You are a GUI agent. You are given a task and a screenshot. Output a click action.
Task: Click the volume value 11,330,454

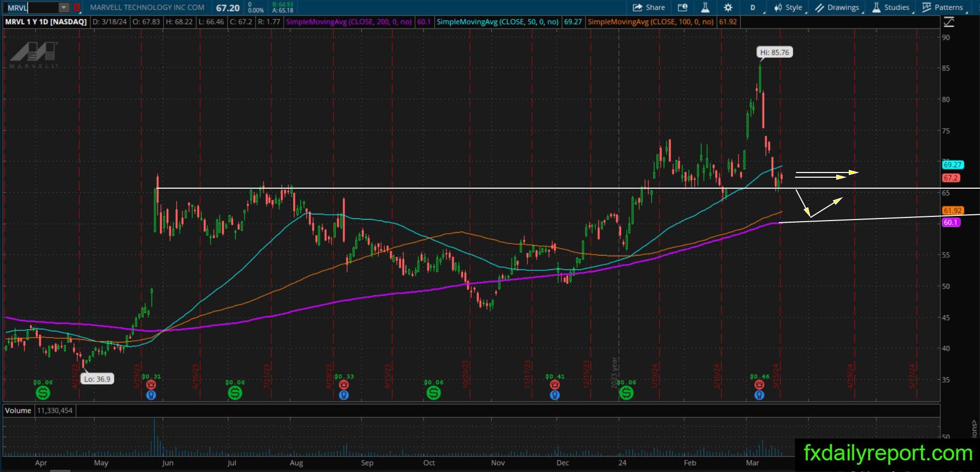click(55, 410)
